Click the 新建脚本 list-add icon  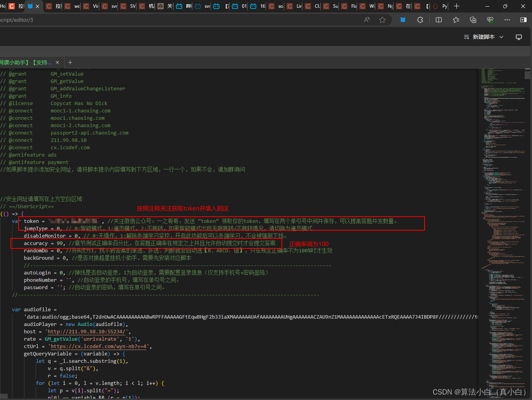tap(466, 37)
